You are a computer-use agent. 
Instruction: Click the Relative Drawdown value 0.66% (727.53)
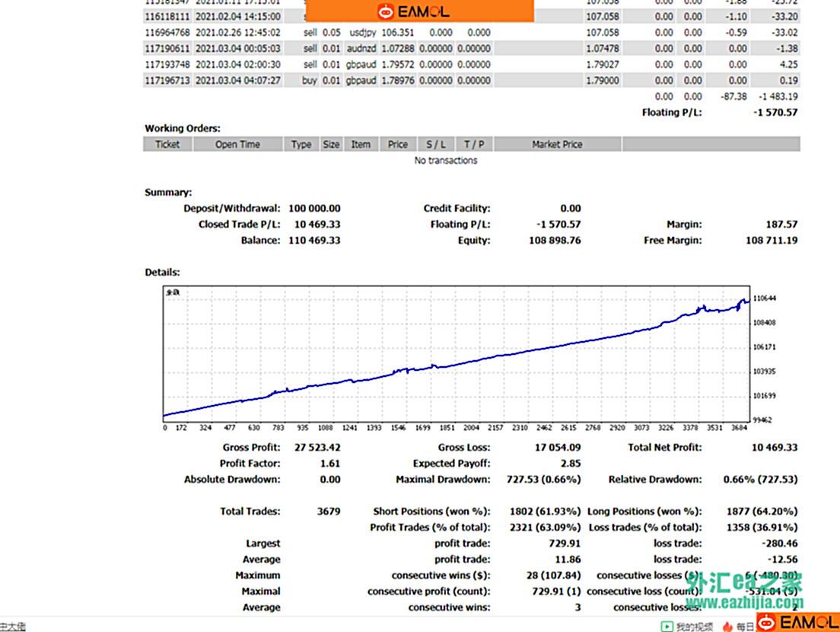coord(761,480)
